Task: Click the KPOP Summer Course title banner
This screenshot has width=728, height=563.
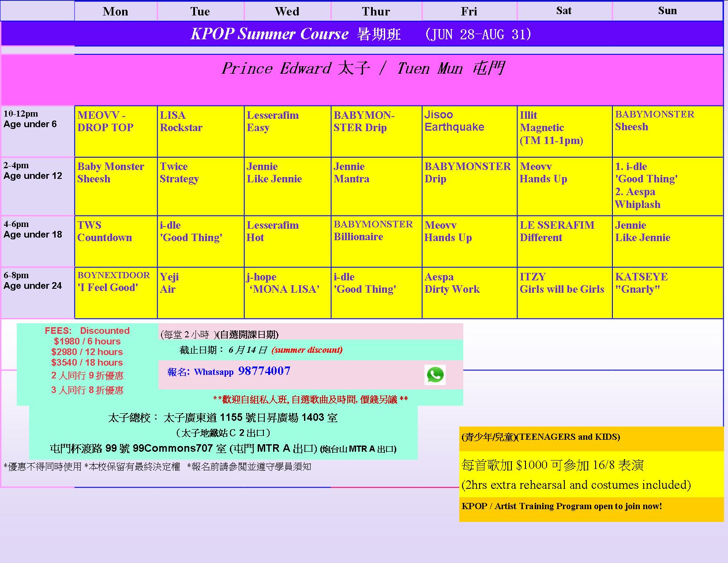Action: 362,34
